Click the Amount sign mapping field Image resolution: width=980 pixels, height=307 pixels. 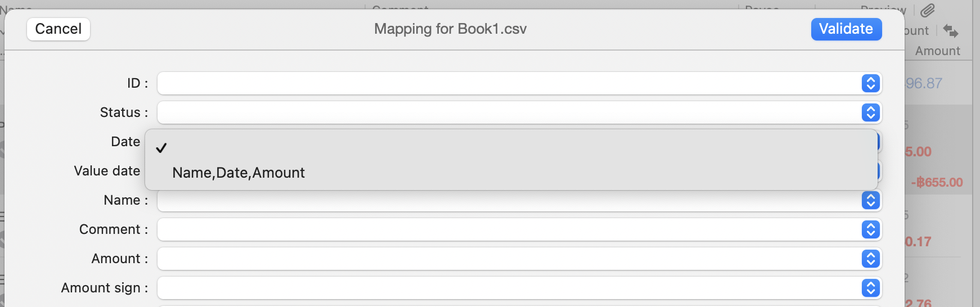click(519, 288)
